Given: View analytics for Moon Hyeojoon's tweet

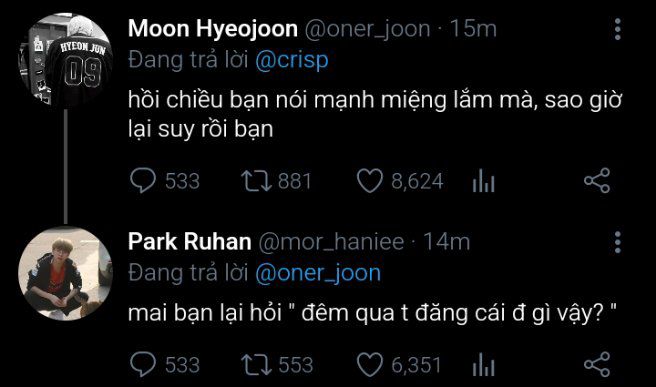Looking at the screenshot, I should [x=483, y=181].
